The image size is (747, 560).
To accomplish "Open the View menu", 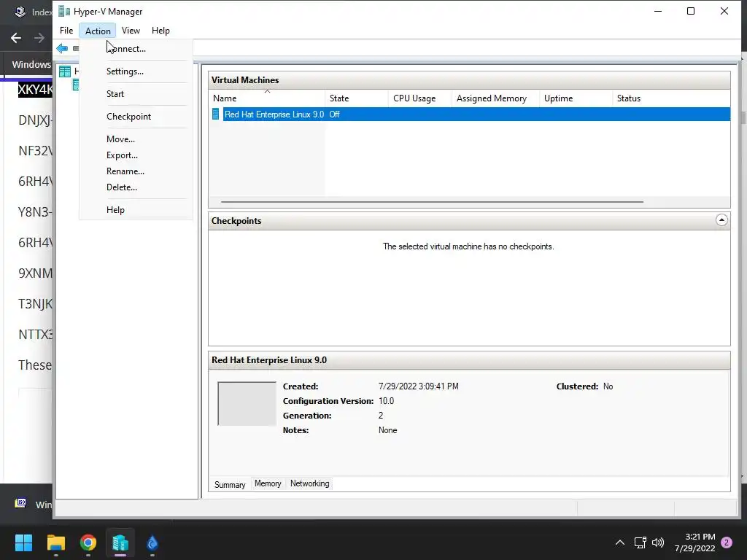I will [131, 31].
